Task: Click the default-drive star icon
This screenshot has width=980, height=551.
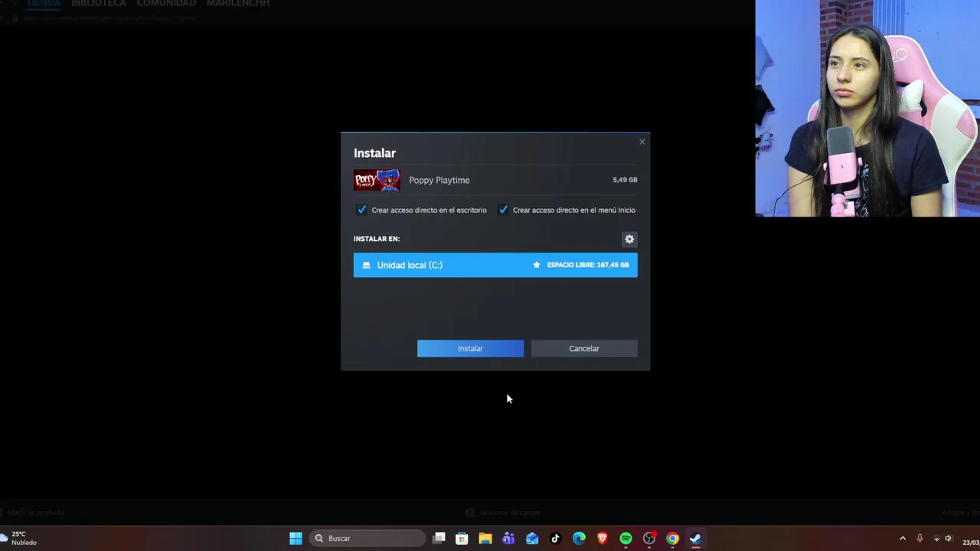Action: coord(536,265)
